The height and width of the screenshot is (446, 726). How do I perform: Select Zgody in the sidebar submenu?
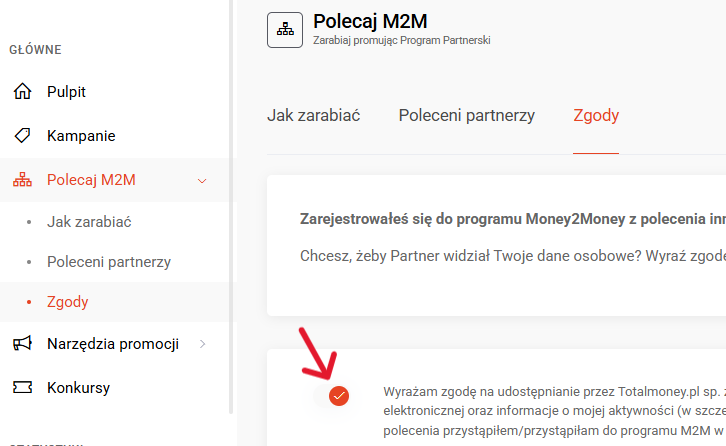click(68, 301)
